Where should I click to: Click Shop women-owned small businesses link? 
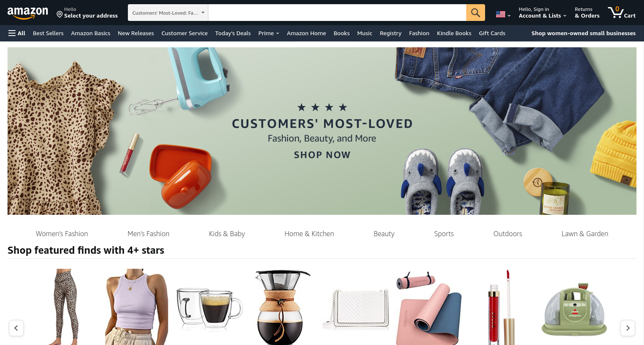click(583, 33)
